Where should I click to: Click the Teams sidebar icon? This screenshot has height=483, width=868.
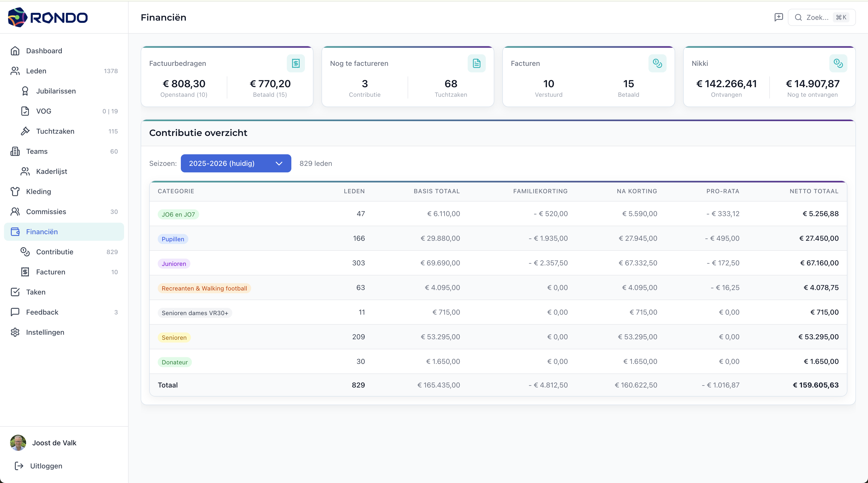16,151
